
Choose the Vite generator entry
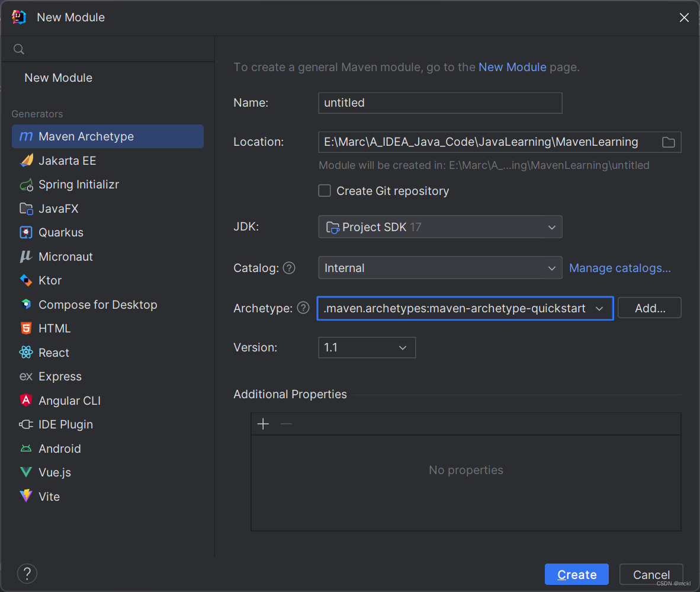(x=108, y=496)
